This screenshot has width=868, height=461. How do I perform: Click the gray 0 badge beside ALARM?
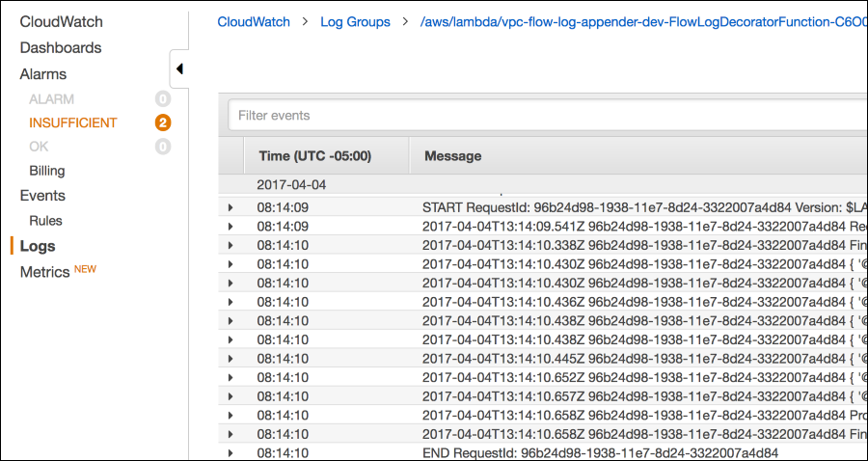point(163,99)
